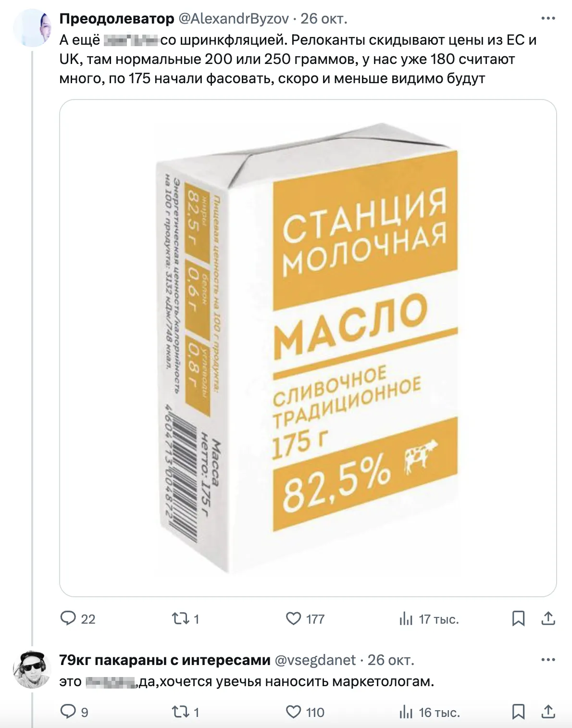Open the @AlexandrByzov handle link
Image resolution: width=572 pixels, height=728 pixels.
pos(234,19)
